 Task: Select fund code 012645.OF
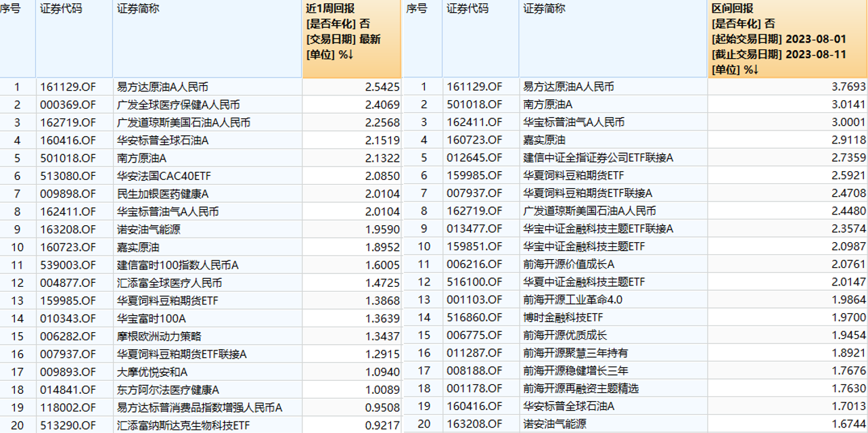click(474, 158)
